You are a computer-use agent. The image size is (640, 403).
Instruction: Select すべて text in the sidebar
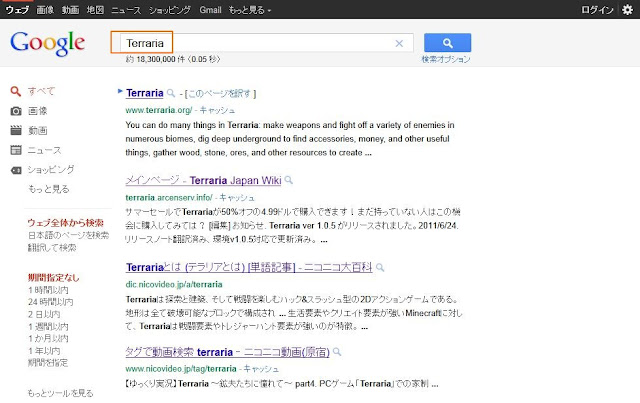(41, 91)
